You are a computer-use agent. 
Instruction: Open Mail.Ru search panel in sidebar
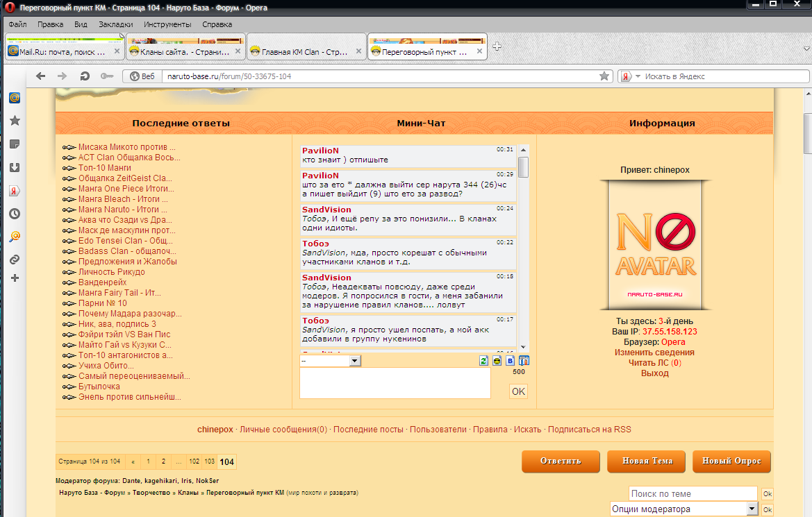click(x=15, y=237)
